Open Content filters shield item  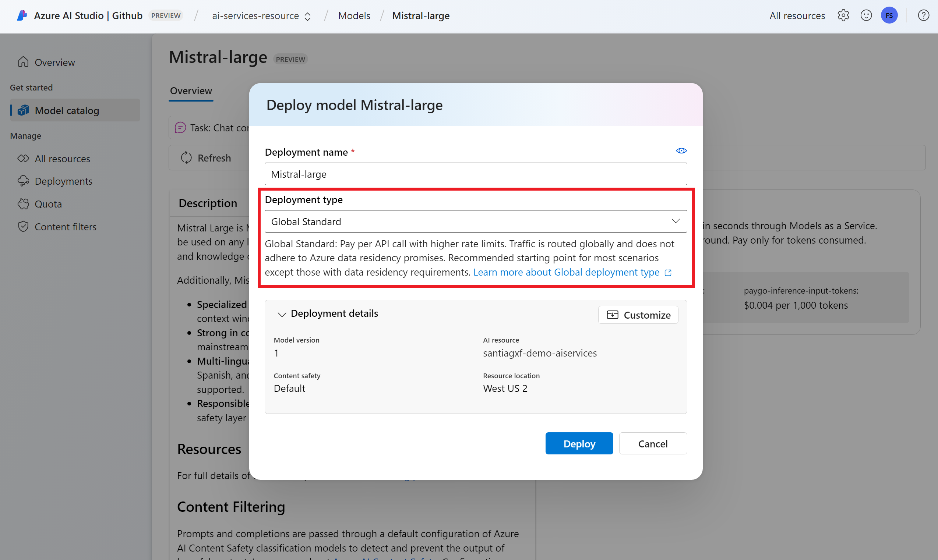tap(65, 227)
